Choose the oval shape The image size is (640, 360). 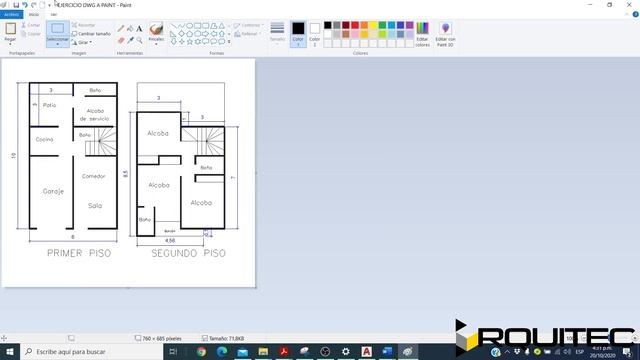(x=189, y=26)
